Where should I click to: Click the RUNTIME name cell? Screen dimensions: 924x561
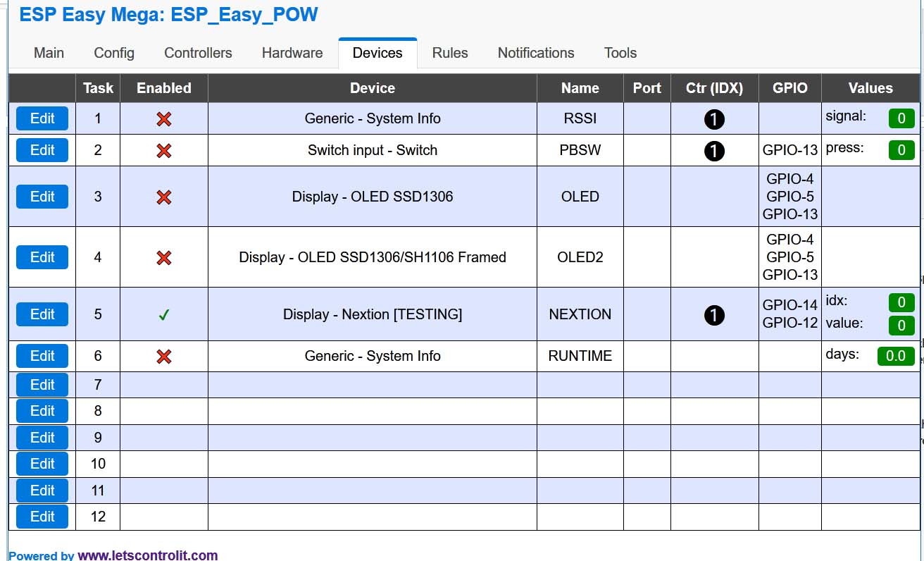pos(580,356)
